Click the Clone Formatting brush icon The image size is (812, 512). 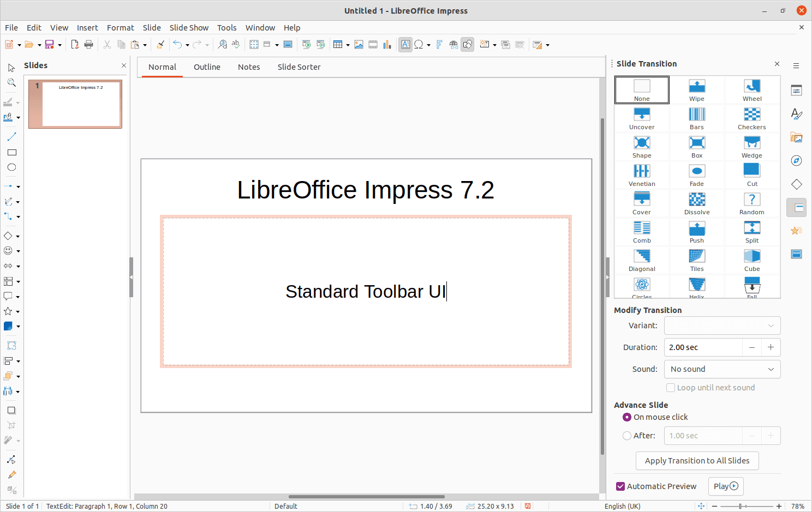pos(160,45)
